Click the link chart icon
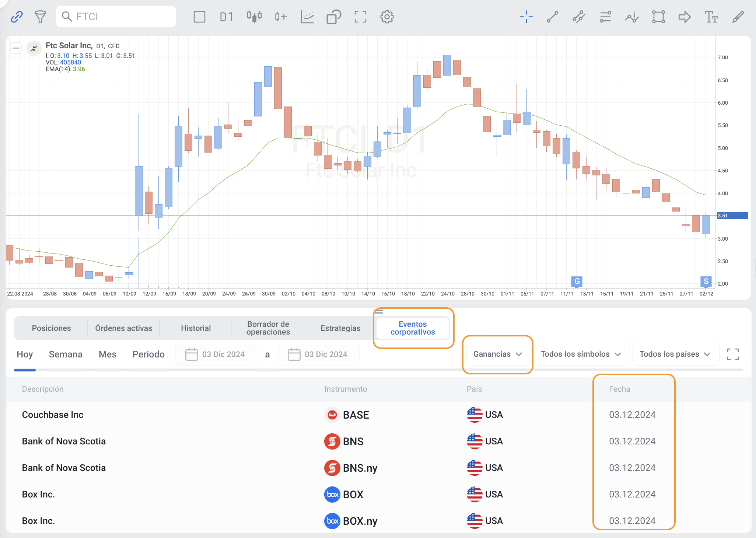Viewport: 756px width, 538px height. (x=17, y=17)
